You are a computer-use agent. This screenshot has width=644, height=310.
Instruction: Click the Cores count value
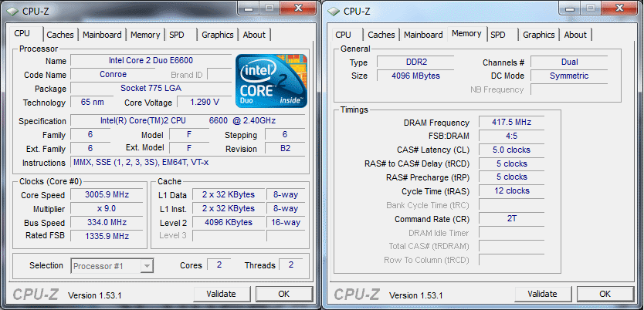219,265
